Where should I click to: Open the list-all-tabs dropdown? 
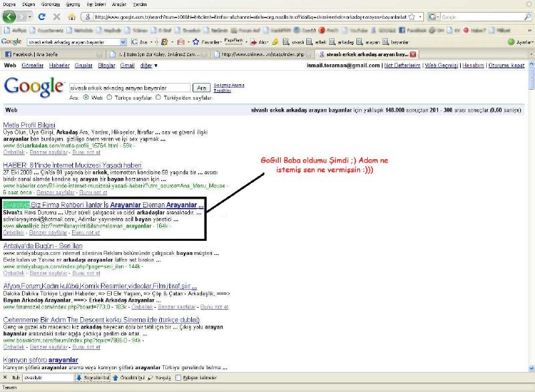(531, 54)
